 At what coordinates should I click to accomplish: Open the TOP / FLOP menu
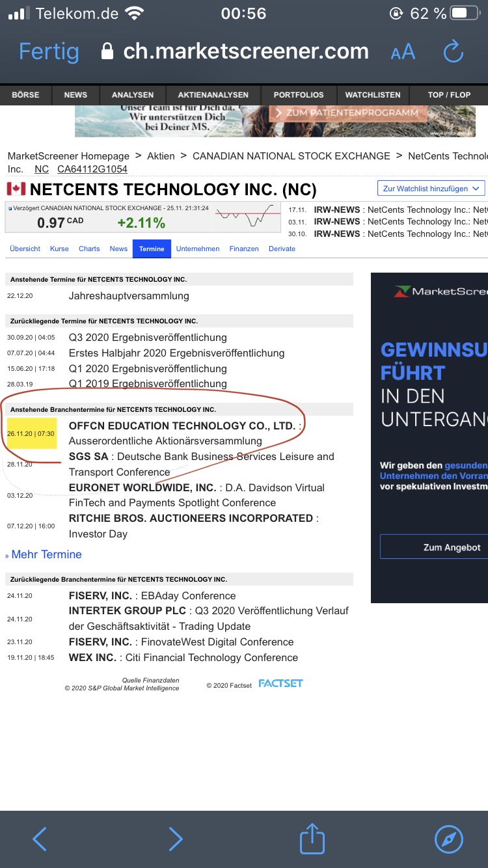(449, 95)
